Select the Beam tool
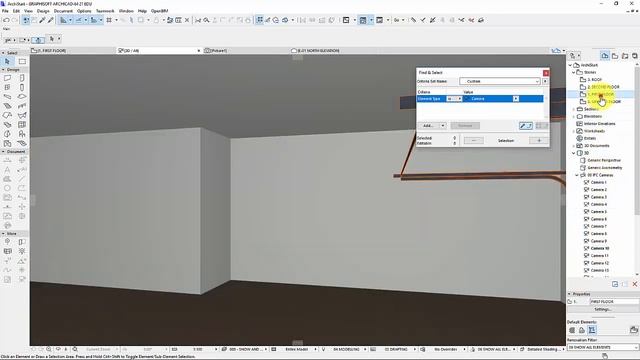The height and width of the screenshot is (360, 640). click(x=7, y=97)
